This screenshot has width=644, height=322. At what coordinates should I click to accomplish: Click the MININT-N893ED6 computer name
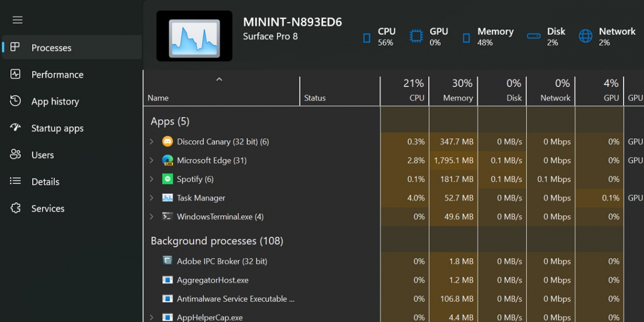[293, 22]
